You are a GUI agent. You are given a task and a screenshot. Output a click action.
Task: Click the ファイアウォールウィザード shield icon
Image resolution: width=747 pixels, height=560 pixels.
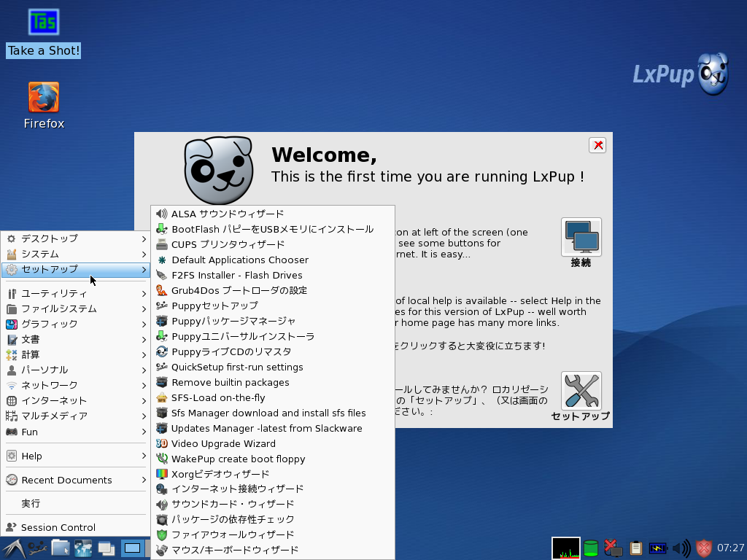(x=162, y=534)
